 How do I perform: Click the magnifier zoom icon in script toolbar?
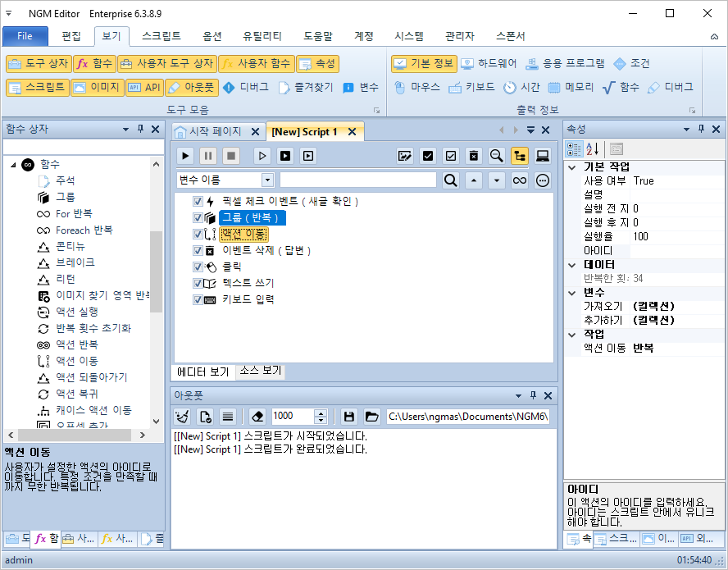(496, 156)
